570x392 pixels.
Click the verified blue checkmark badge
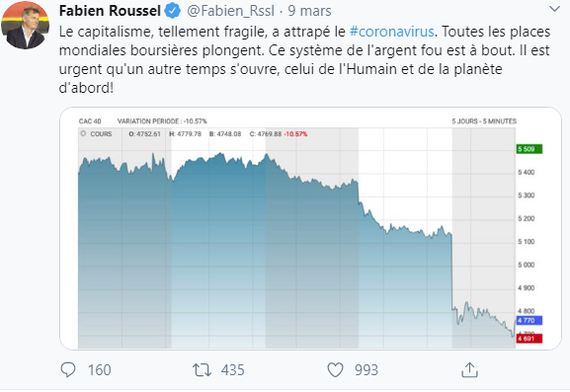point(173,11)
